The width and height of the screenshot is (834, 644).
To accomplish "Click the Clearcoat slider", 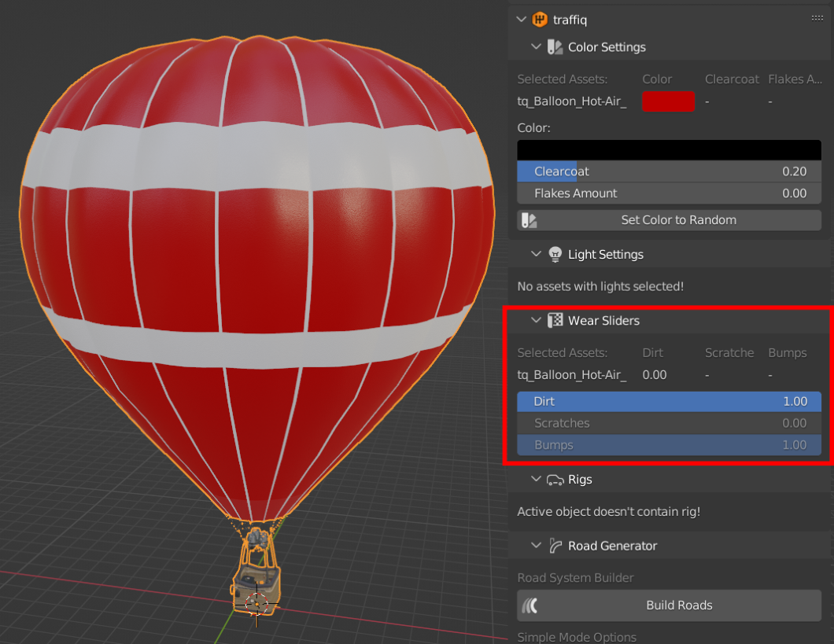I will pos(669,171).
